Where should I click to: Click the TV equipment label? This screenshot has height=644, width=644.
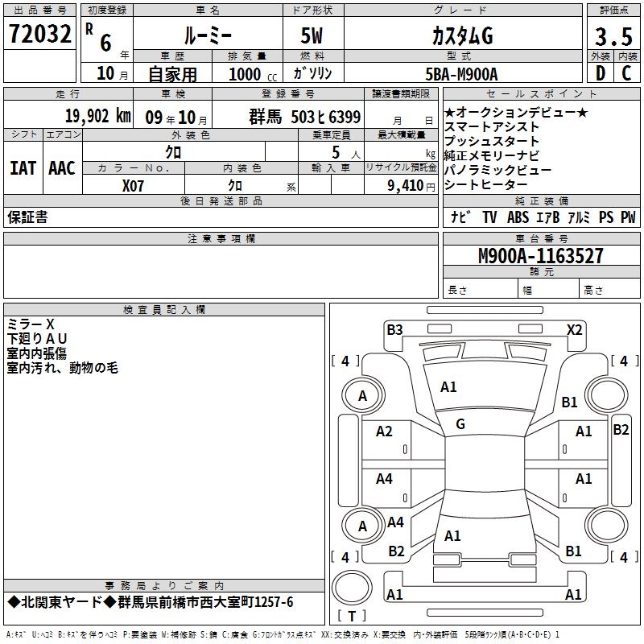click(x=489, y=217)
